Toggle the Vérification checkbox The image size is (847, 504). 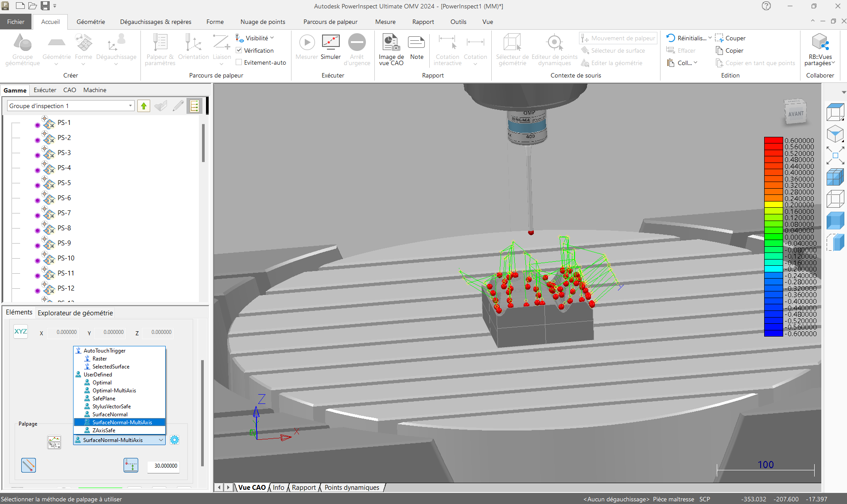239,50
